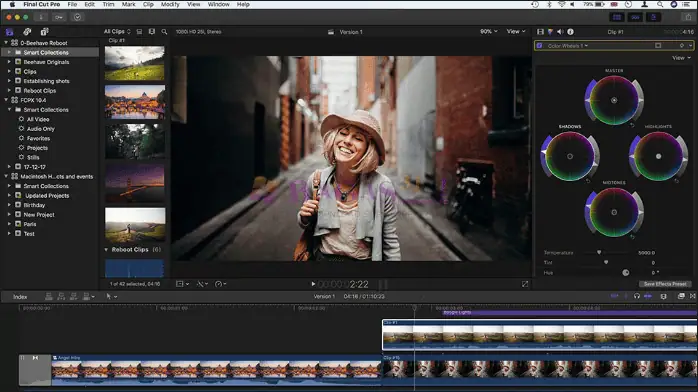Show the Info inspector icon

point(570,32)
